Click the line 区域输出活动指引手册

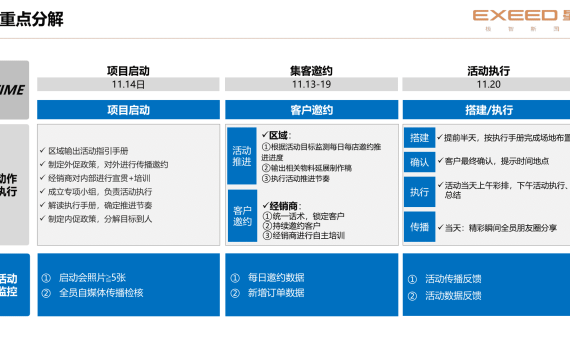pyautogui.click(x=88, y=151)
